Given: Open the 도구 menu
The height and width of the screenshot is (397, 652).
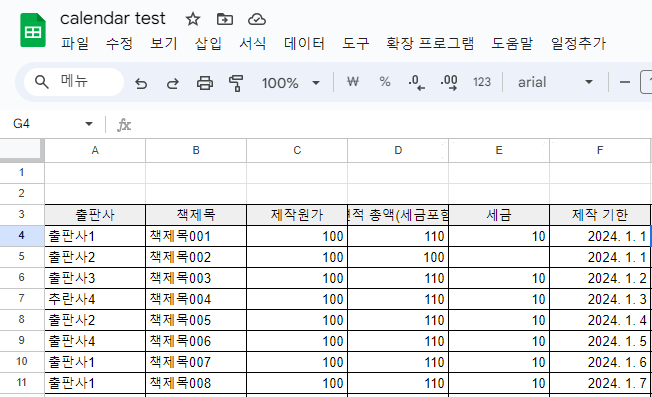Looking at the screenshot, I should coord(356,43).
